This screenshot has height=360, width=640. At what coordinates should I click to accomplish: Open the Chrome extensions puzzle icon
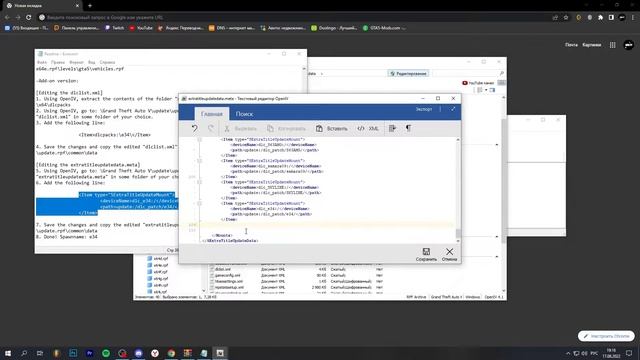point(600,18)
